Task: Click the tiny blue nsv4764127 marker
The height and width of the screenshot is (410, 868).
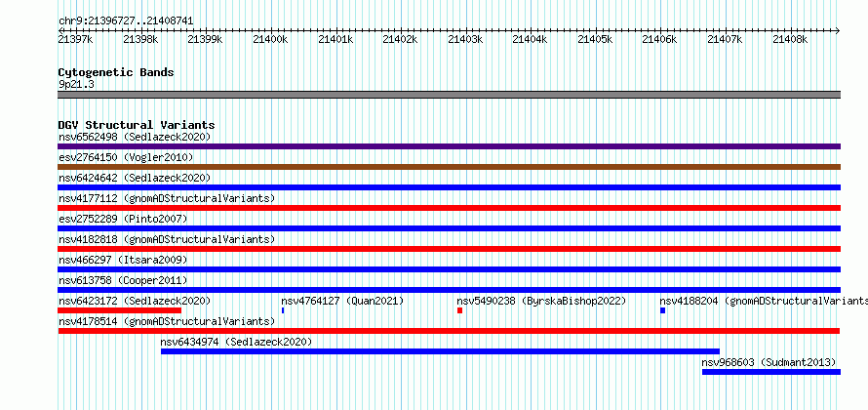Action: click(x=283, y=310)
